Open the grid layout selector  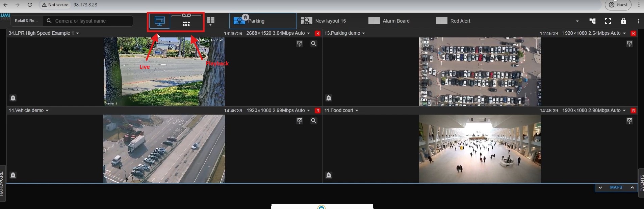pyautogui.click(x=210, y=21)
